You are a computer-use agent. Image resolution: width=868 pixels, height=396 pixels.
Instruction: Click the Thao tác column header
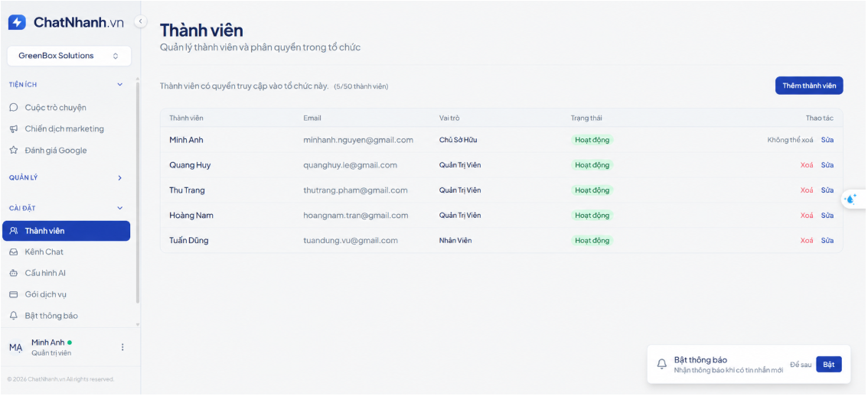(820, 118)
